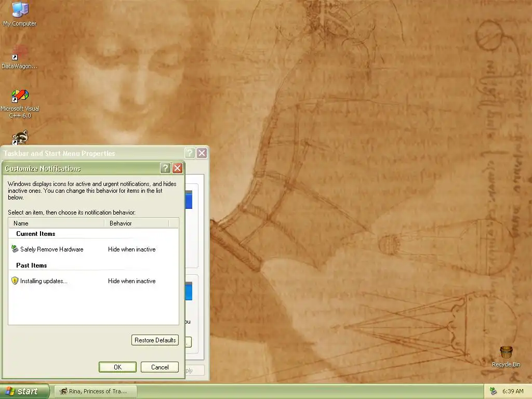Close the Customize Notifications dialog
The height and width of the screenshot is (399, 532).
coord(178,168)
